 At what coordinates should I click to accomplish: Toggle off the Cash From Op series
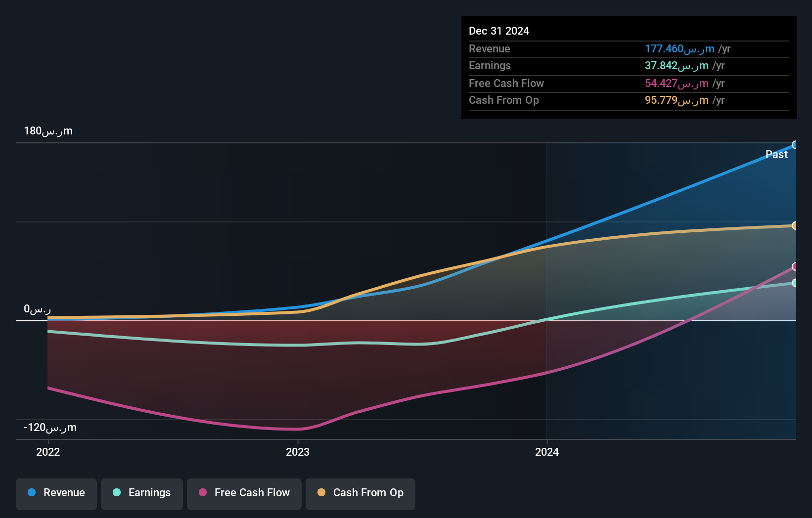click(360, 493)
